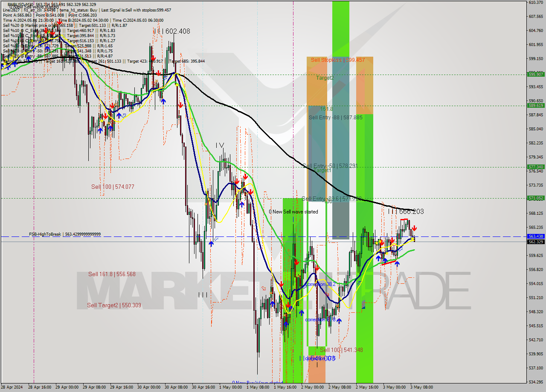Click '2 May 00:00' on the time axis
The height and width of the screenshot is (392, 546).
312,387
